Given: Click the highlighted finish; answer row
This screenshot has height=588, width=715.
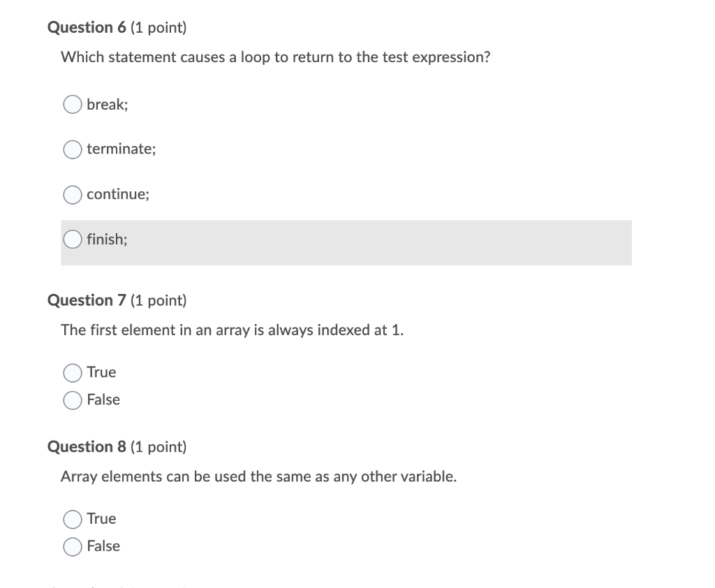Looking at the screenshot, I should (346, 243).
